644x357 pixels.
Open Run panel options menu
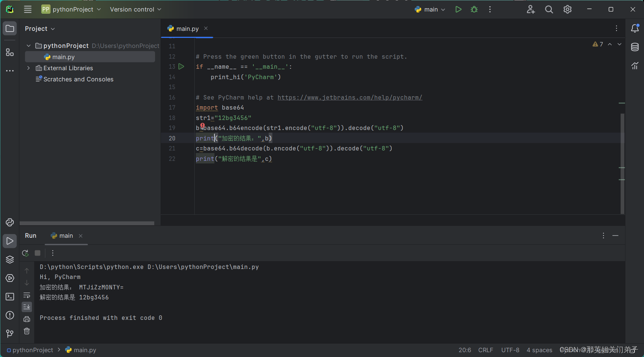[603, 236]
